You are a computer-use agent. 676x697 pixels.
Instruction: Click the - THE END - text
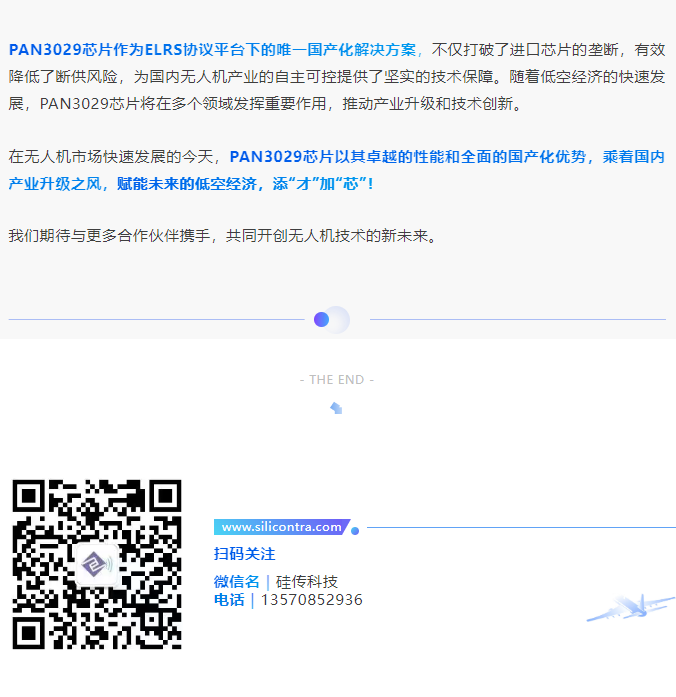(x=337, y=380)
